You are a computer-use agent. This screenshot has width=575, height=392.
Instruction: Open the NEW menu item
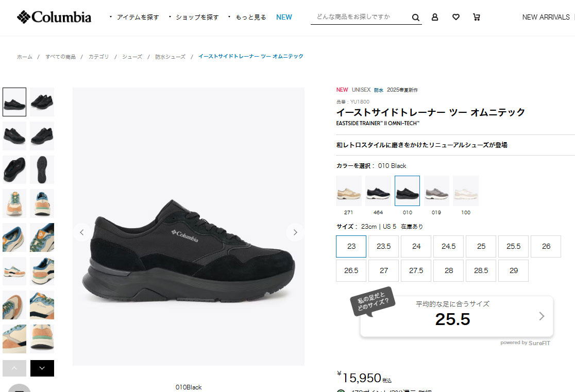coord(284,17)
